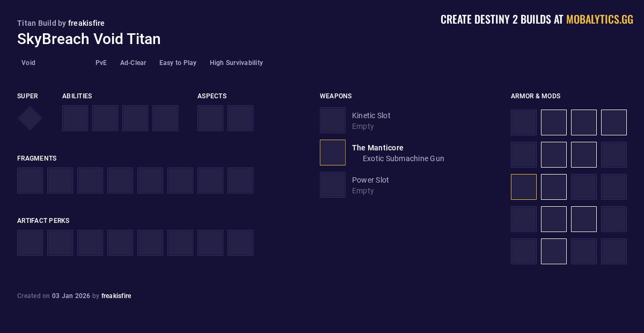This screenshot has width=644, height=333.
Task: Select the top-left Armor & Mods slot
Action: click(x=524, y=122)
